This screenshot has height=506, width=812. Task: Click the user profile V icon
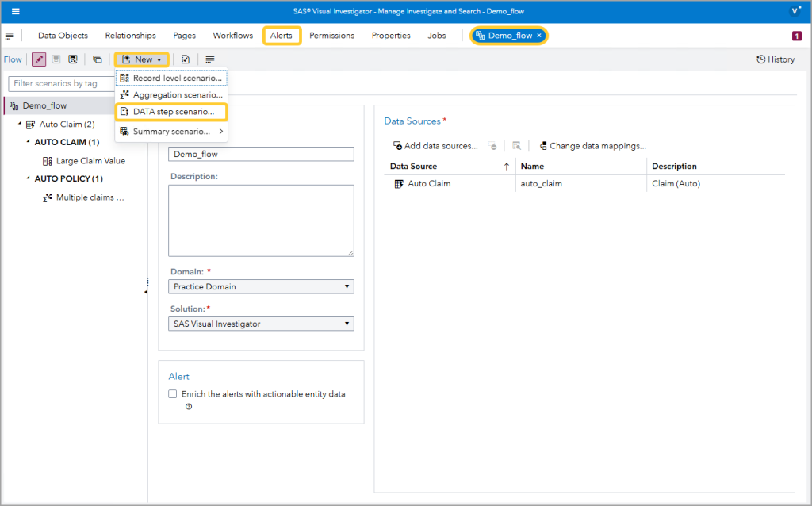click(795, 11)
